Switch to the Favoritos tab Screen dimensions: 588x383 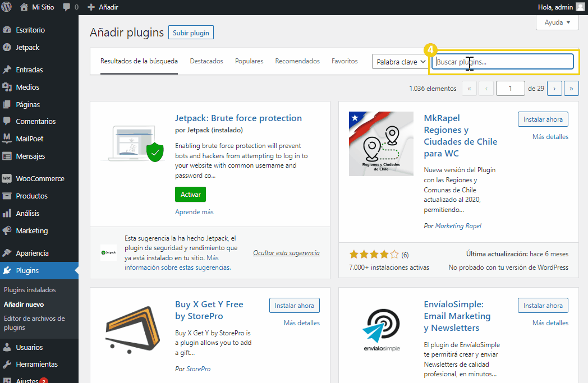point(344,61)
